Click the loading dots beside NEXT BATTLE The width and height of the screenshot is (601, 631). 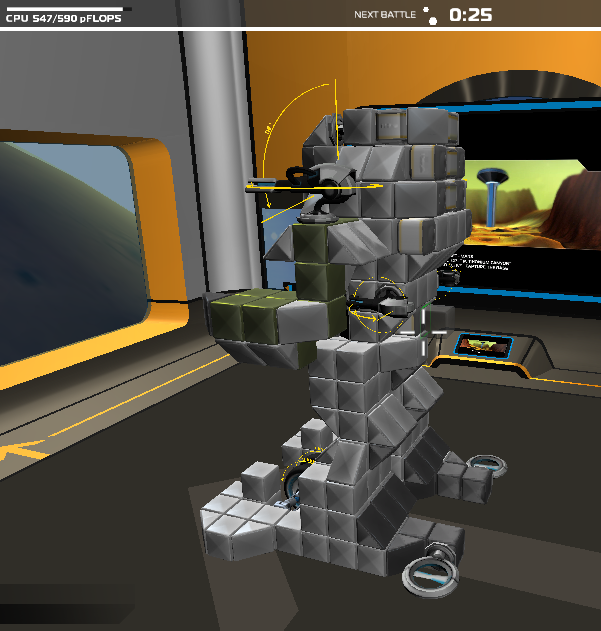point(430,15)
